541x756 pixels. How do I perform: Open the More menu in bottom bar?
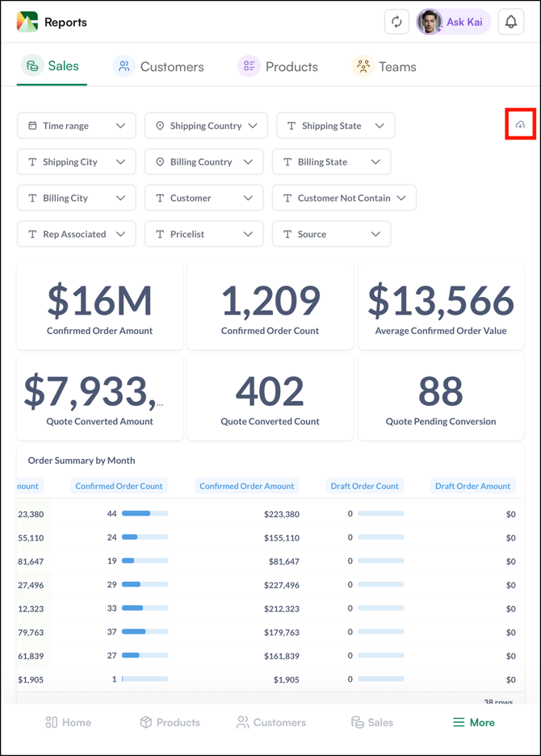[473, 722]
